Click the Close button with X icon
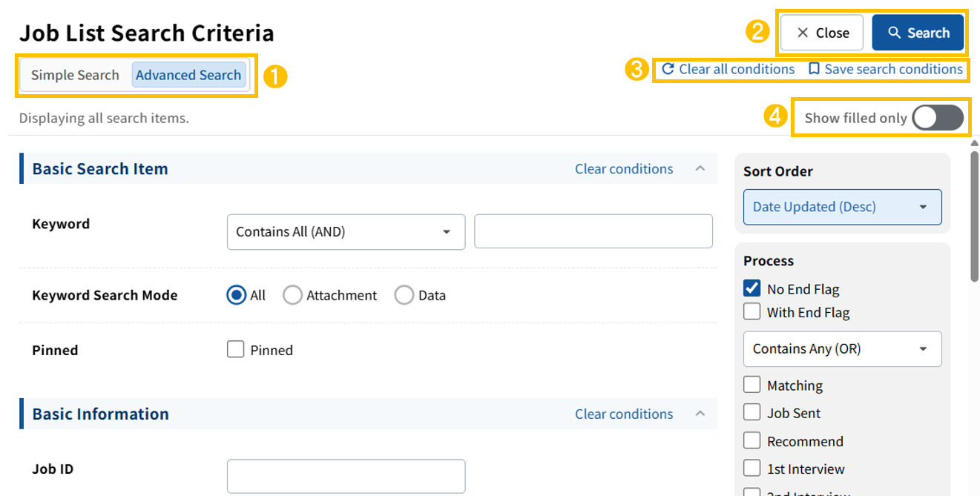980x496 pixels. [822, 33]
